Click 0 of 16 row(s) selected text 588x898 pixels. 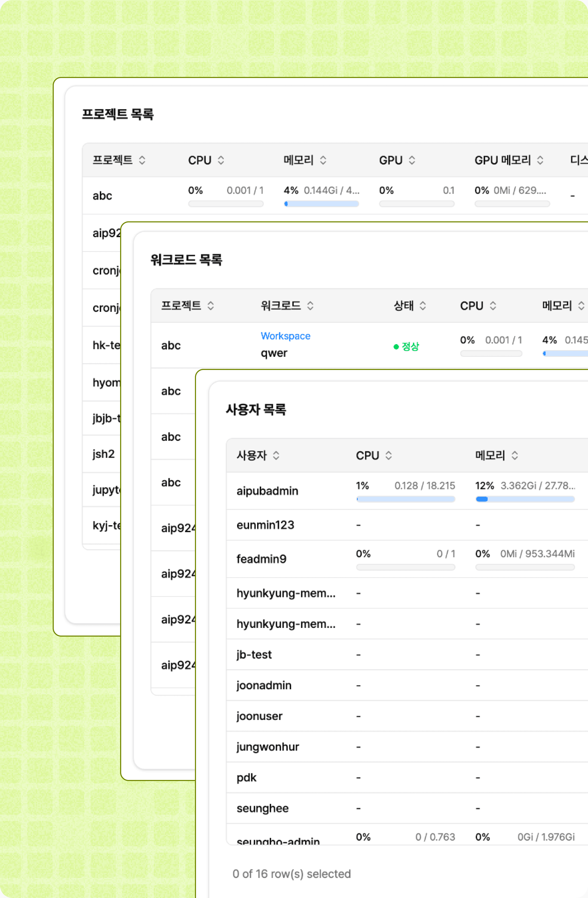pyautogui.click(x=292, y=874)
